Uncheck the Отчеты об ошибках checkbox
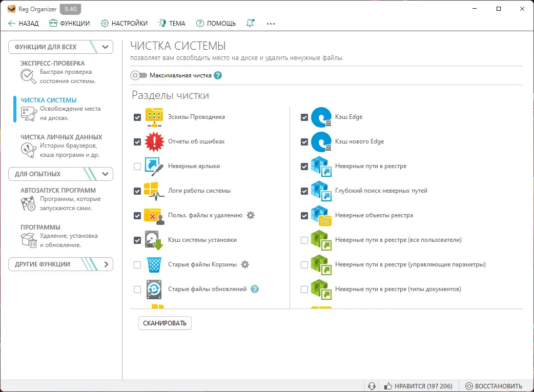The width and height of the screenshot is (534, 392). pyautogui.click(x=137, y=141)
